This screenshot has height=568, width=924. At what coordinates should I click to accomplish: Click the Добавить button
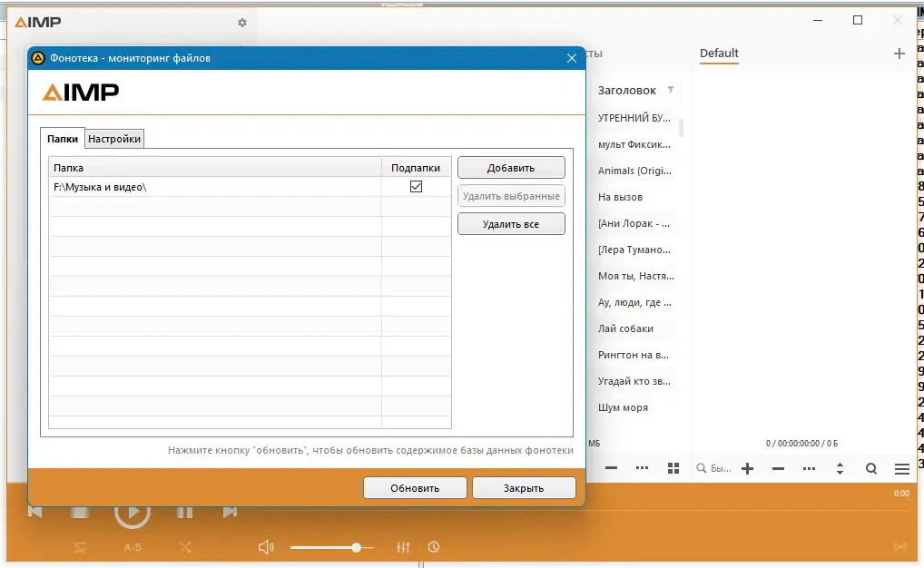click(x=511, y=168)
